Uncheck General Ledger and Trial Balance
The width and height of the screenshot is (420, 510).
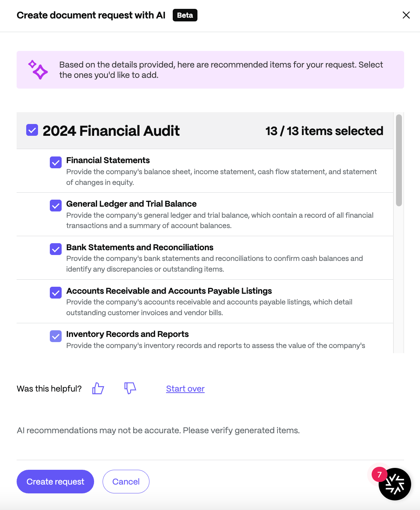(x=55, y=206)
